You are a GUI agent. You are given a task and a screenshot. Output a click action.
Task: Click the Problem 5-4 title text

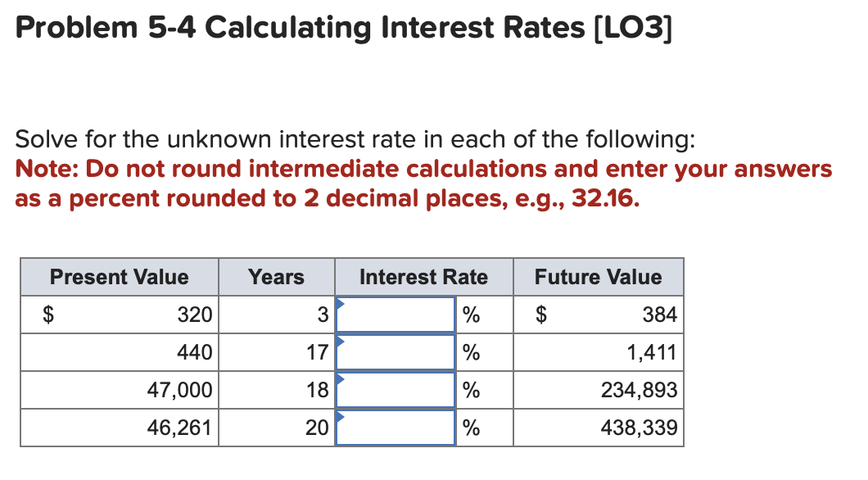click(342, 27)
